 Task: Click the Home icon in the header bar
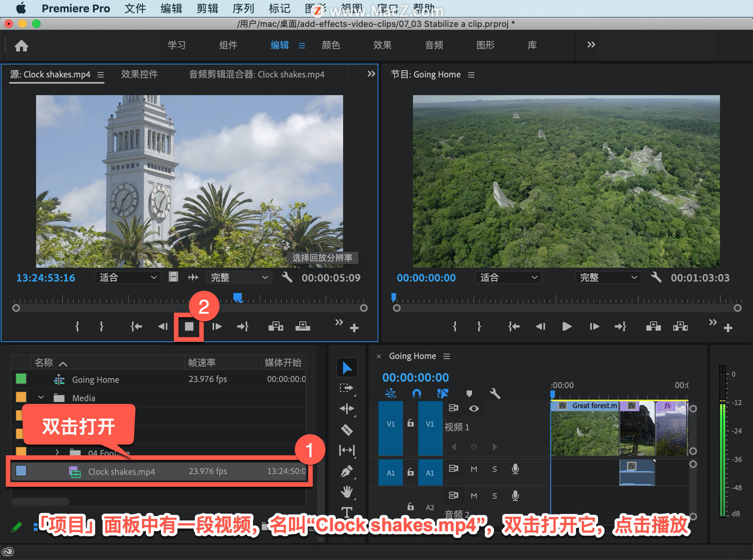point(22,45)
